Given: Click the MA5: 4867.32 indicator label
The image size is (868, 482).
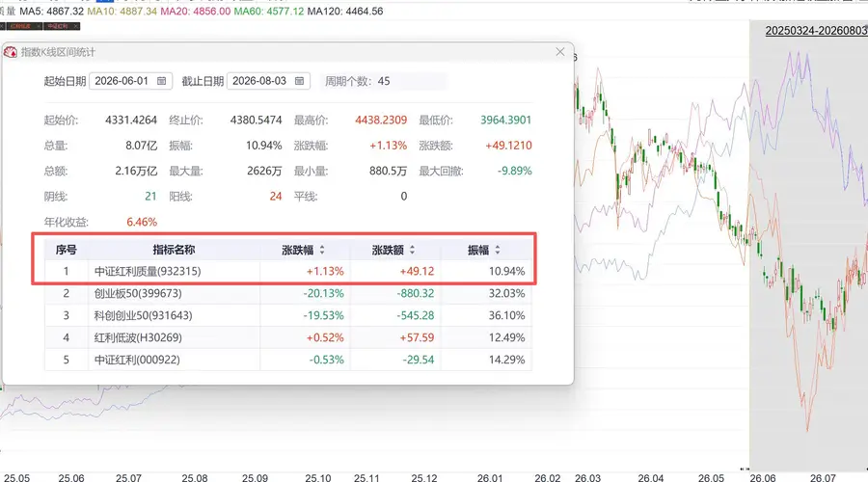Looking at the screenshot, I should coord(51,11).
